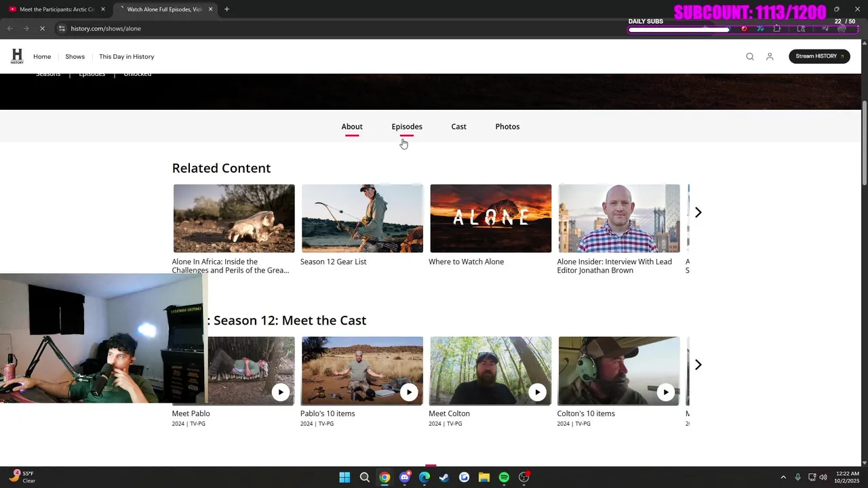The height and width of the screenshot is (488, 868).
Task: Open 'Where to Watch Alone' link
Action: point(466,262)
